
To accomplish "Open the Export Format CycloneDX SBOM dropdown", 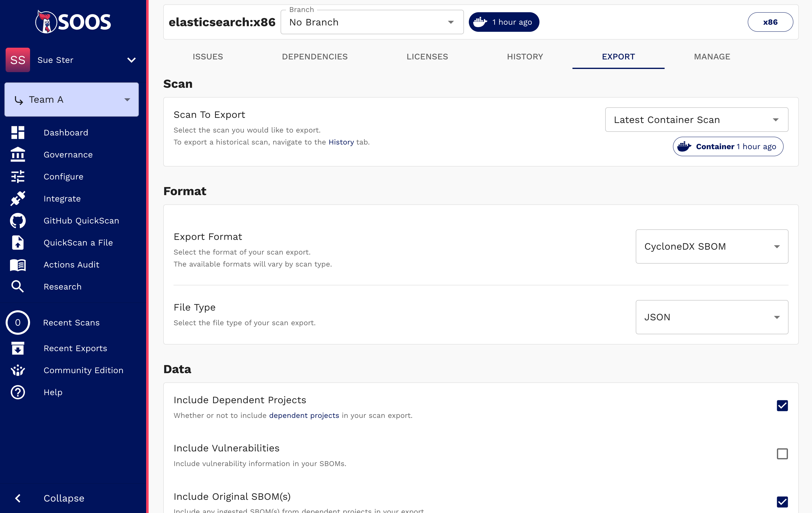I will (712, 246).
